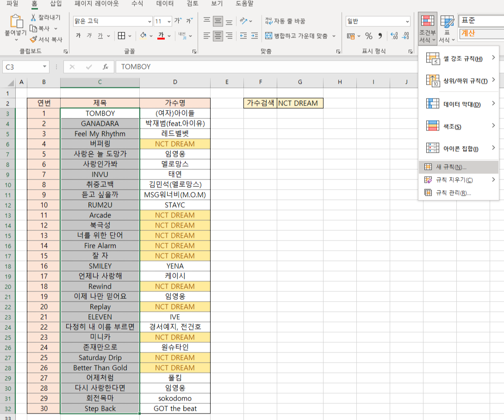This screenshot has width=504, height=420.
Task: Click the insert function fx icon
Action: 105,67
